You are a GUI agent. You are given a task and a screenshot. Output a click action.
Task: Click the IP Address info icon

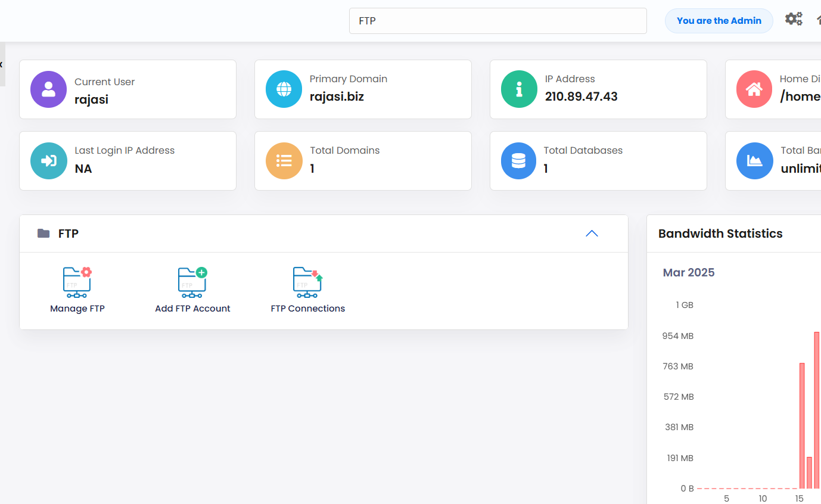pyautogui.click(x=519, y=89)
